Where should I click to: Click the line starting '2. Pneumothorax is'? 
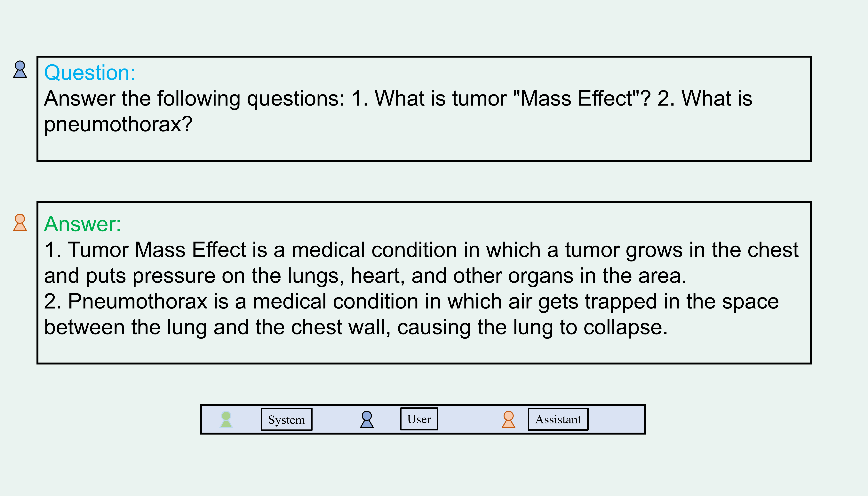pos(411,301)
